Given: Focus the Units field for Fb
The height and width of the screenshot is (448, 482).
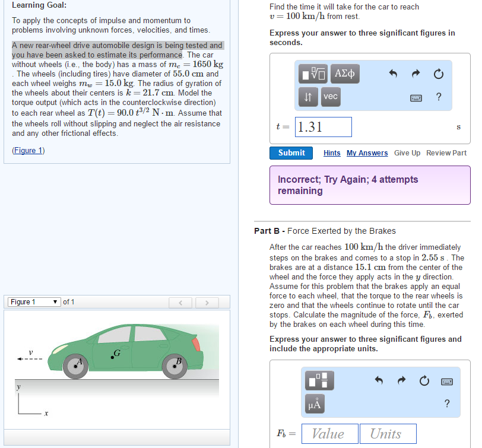Looking at the screenshot, I should point(385,434).
